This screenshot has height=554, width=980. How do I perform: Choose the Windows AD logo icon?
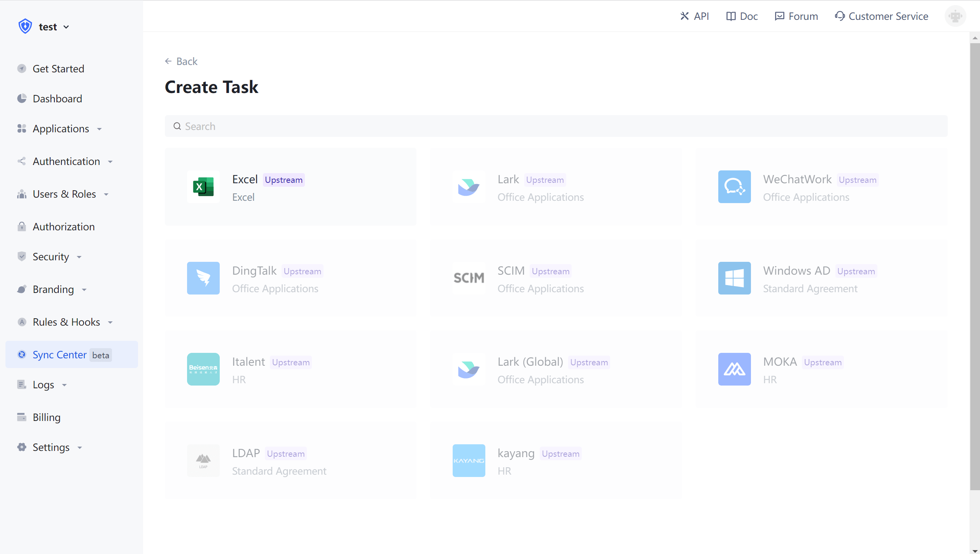(734, 278)
